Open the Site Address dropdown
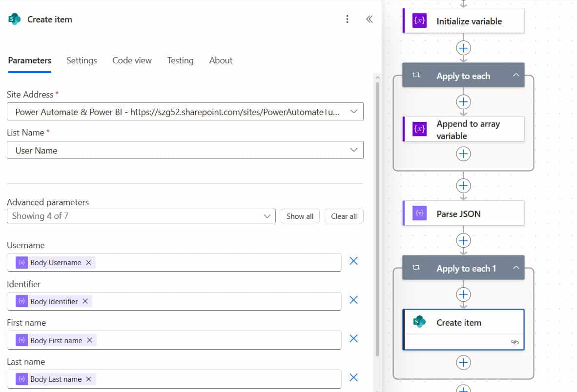 tap(185, 112)
